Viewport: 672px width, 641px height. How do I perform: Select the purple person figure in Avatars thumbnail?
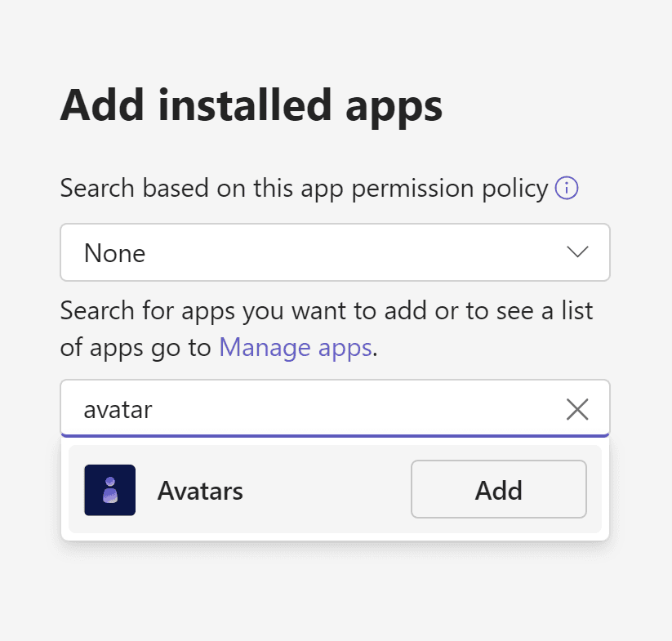[110, 490]
